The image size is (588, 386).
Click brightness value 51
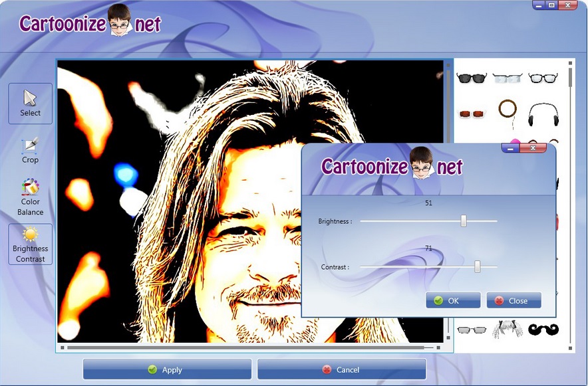[428, 203]
